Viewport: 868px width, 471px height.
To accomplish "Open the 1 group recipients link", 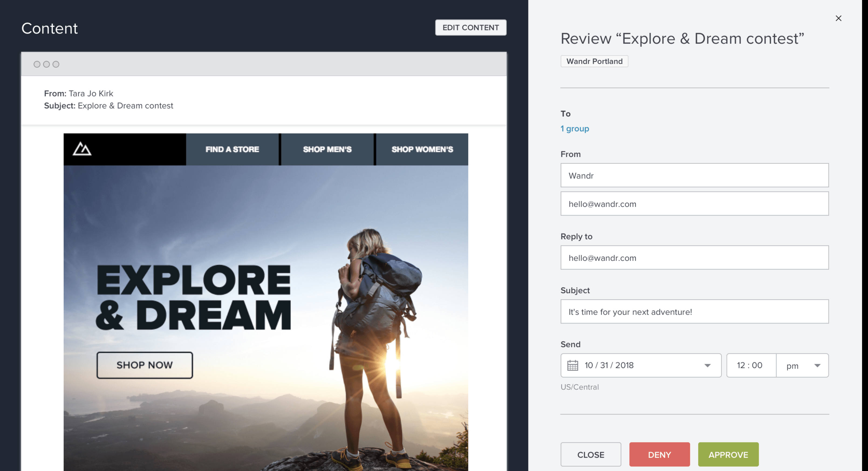I will point(575,129).
